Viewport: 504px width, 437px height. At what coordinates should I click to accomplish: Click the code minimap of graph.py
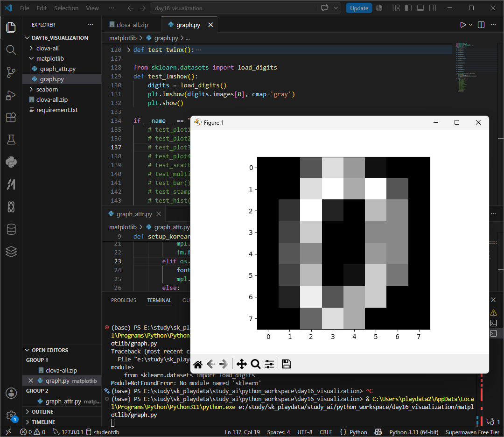pos(476,67)
